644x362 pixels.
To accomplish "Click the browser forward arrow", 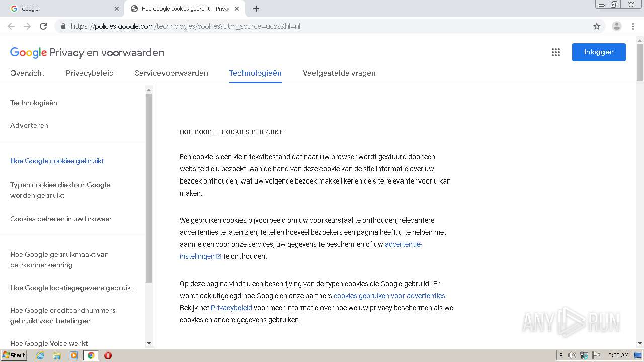I will coord(27,26).
